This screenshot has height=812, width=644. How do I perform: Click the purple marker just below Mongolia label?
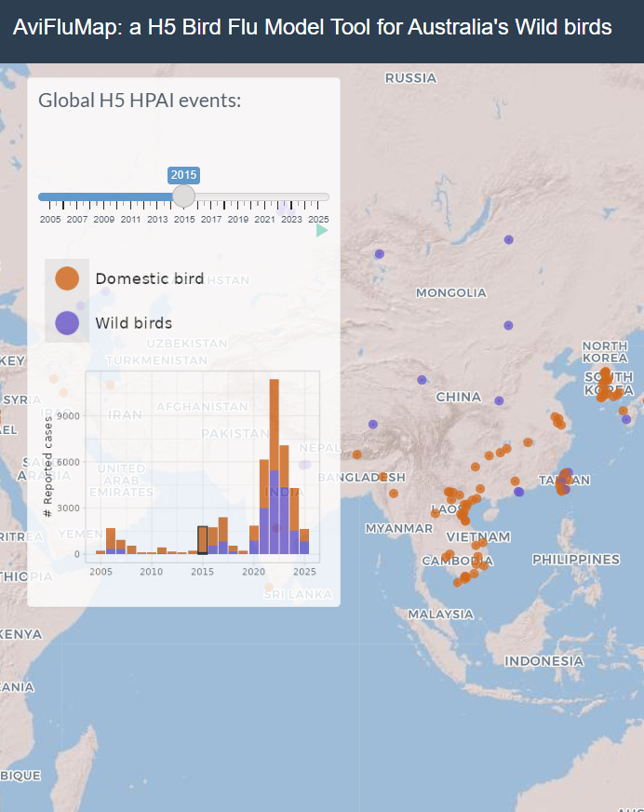[x=508, y=325]
